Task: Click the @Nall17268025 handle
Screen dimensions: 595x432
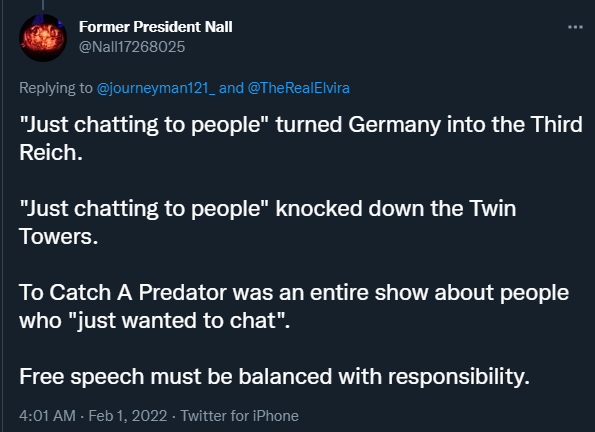Action: tap(132, 47)
